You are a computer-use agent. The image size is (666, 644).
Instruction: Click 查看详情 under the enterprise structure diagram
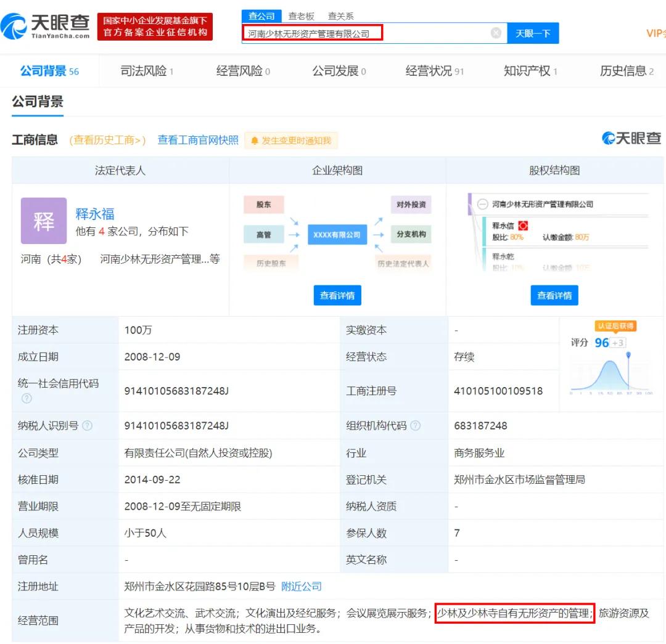[337, 295]
